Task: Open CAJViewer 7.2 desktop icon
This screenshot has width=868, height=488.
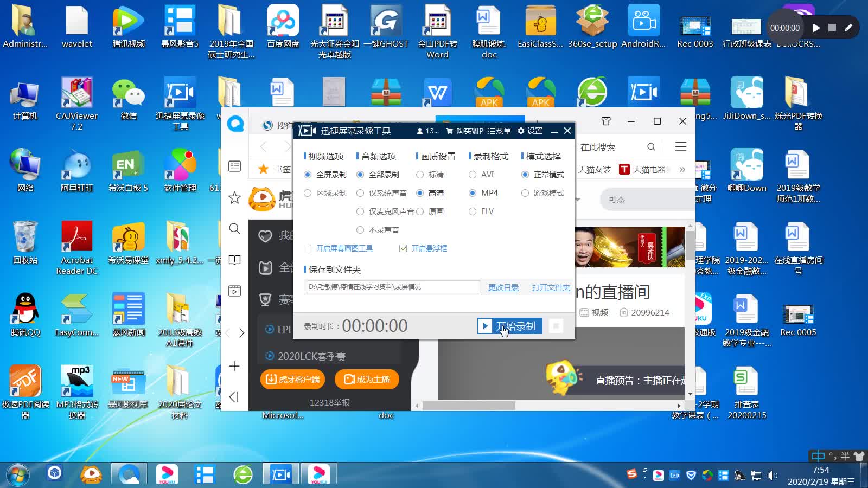Action: point(76,103)
